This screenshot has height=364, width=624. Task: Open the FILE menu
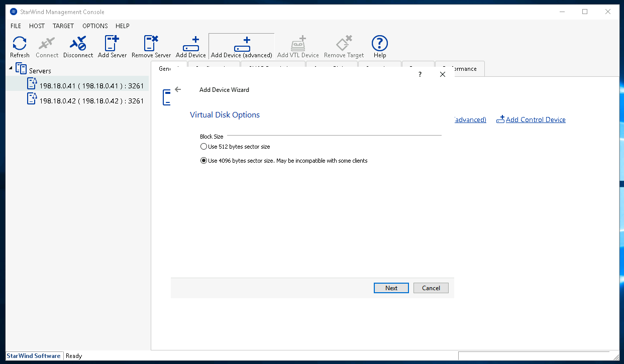coord(16,26)
